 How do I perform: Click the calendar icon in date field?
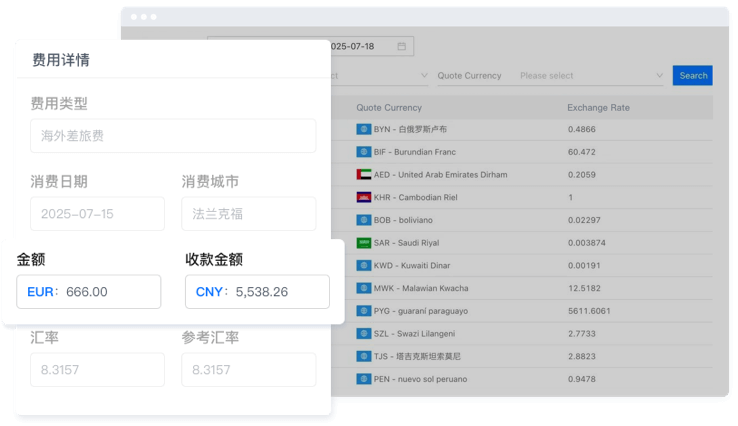(x=401, y=46)
